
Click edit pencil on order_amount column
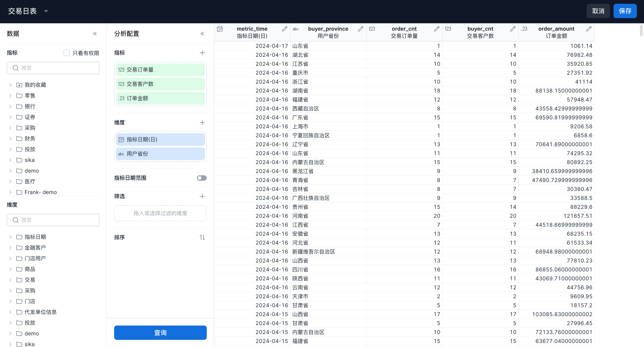589,29
